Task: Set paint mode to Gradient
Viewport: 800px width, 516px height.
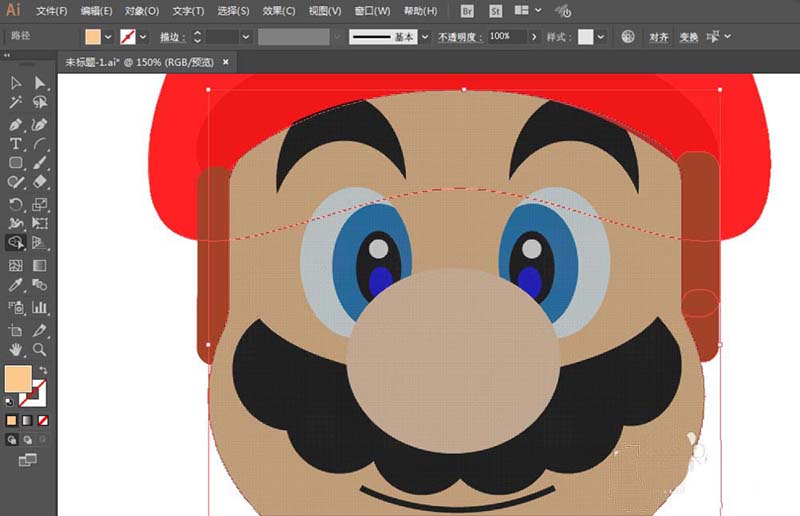Action: pos(27,421)
